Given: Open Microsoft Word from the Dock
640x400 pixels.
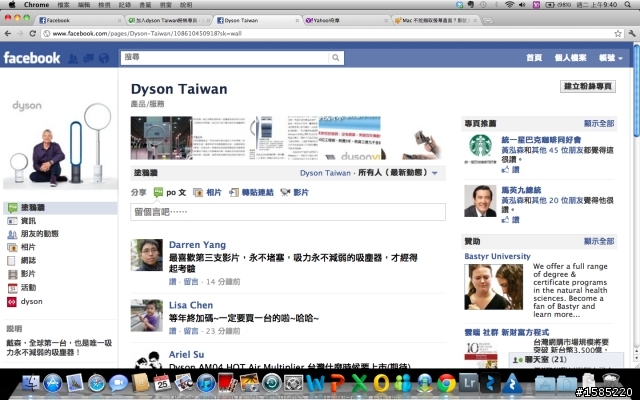Looking at the screenshot, I should pyautogui.click(x=315, y=384).
